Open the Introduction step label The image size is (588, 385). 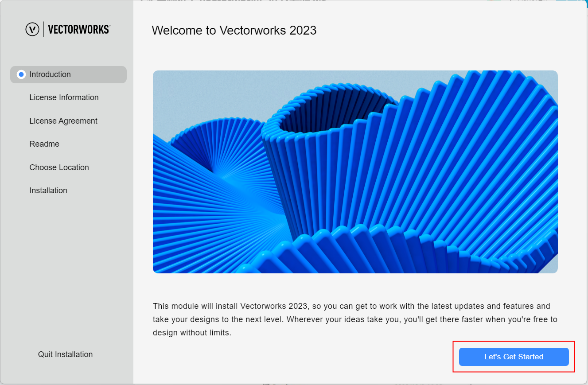[x=50, y=74]
